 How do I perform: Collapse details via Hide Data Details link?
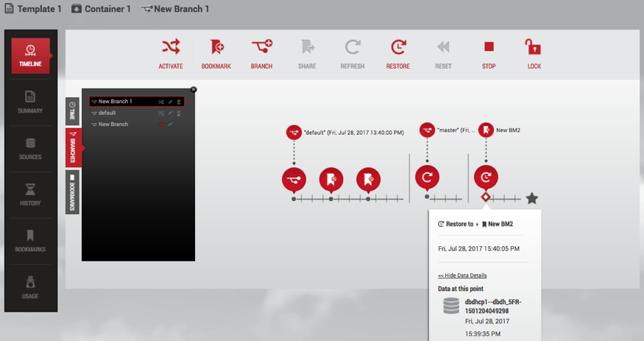(462, 275)
